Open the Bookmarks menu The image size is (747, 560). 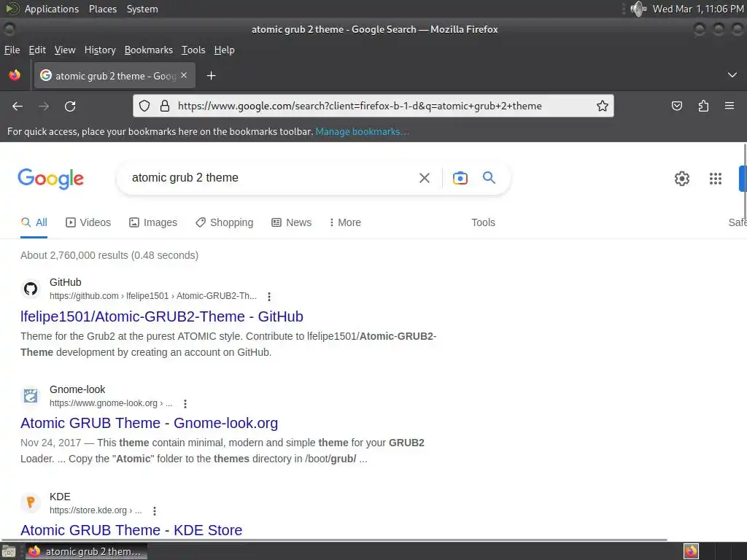pyautogui.click(x=149, y=50)
